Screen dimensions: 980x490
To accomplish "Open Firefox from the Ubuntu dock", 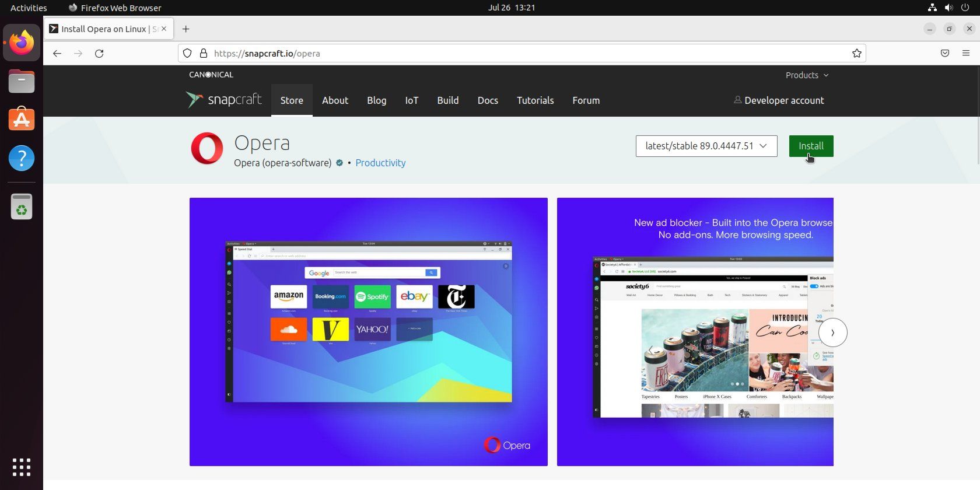I will [22, 43].
